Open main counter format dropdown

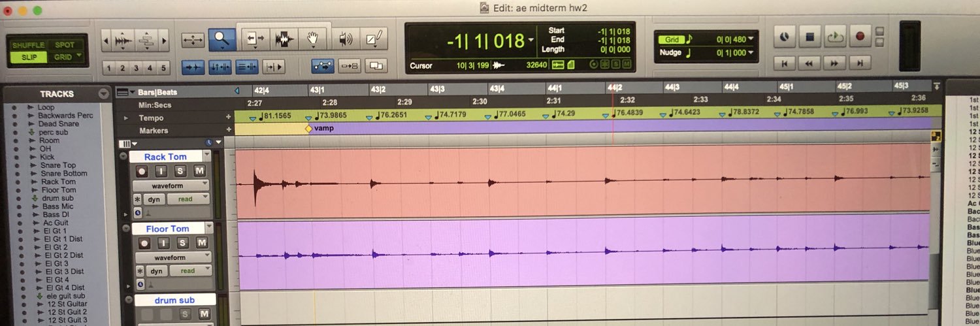pos(530,41)
